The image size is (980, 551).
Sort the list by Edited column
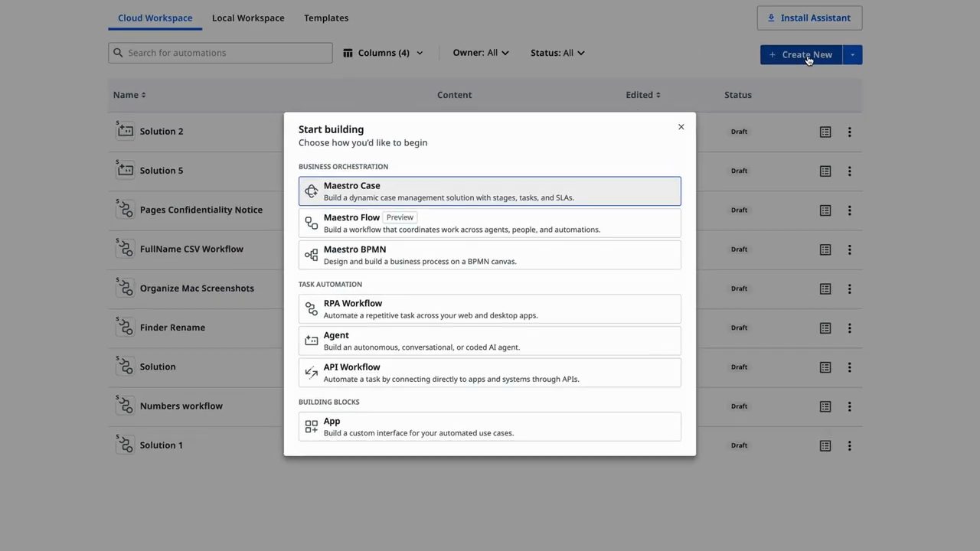[x=643, y=95]
